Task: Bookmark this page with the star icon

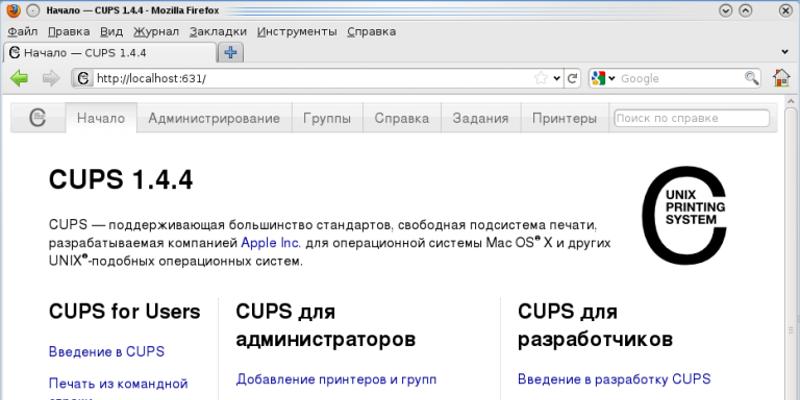Action: click(541, 79)
